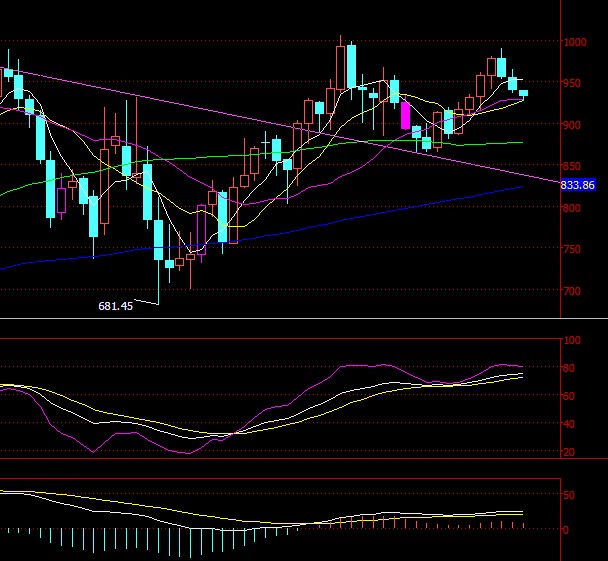608x561 pixels.
Task: Click the 60 label on oscillator axis
Action: click(x=570, y=396)
